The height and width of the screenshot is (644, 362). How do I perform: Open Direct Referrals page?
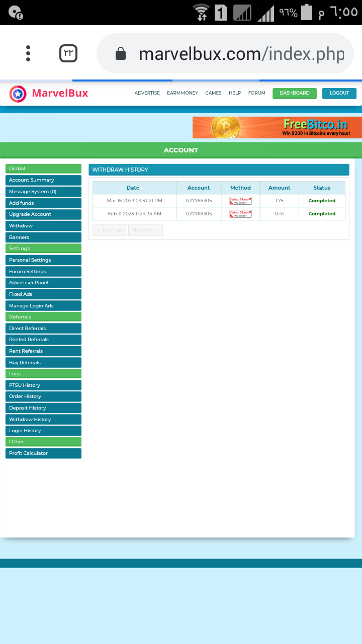pyautogui.click(x=43, y=329)
